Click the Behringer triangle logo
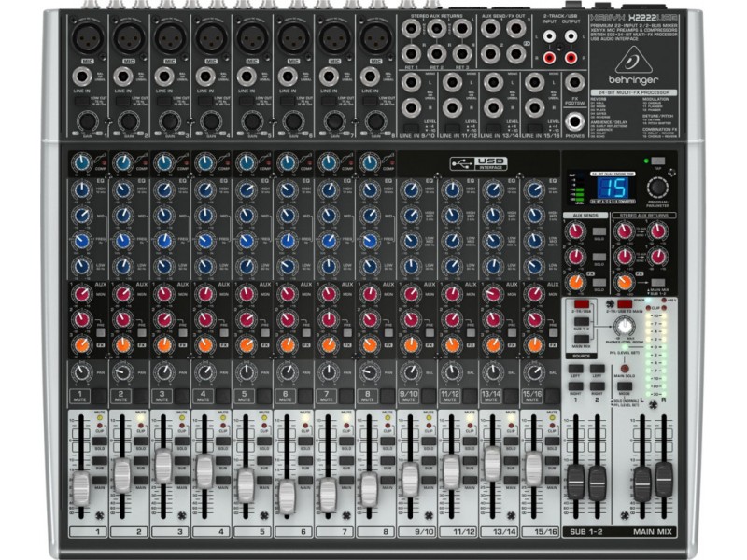 coord(632,60)
